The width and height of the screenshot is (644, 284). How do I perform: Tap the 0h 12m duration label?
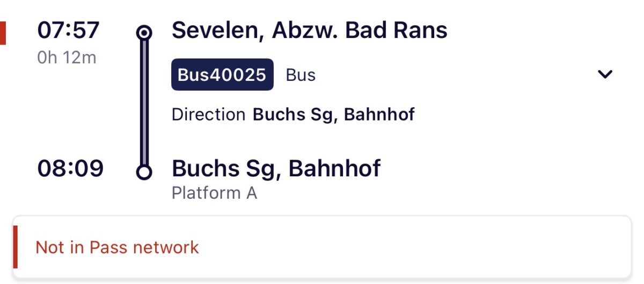[67, 57]
